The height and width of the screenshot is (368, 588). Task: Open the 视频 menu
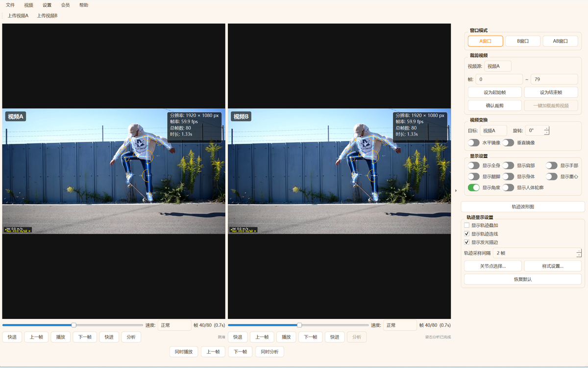pos(29,5)
